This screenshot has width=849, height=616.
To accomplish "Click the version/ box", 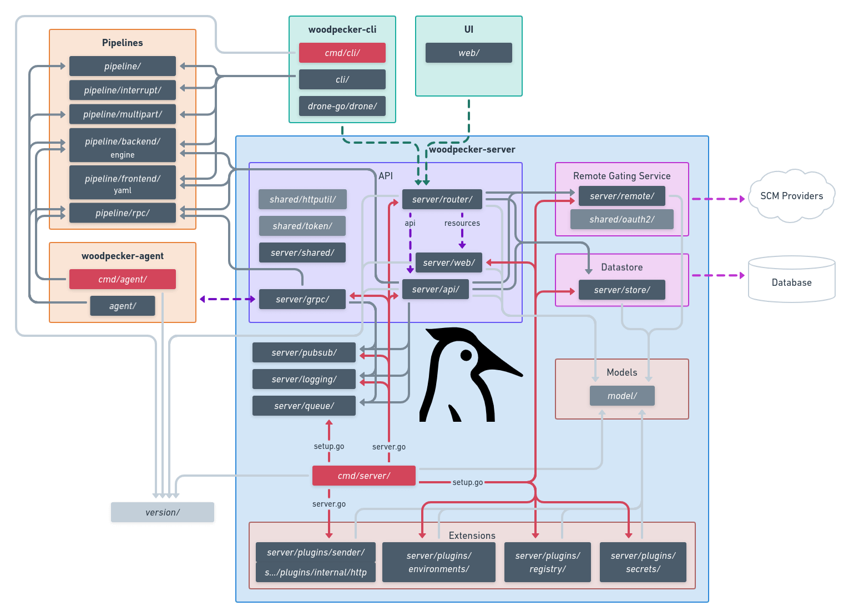I will 163,512.
